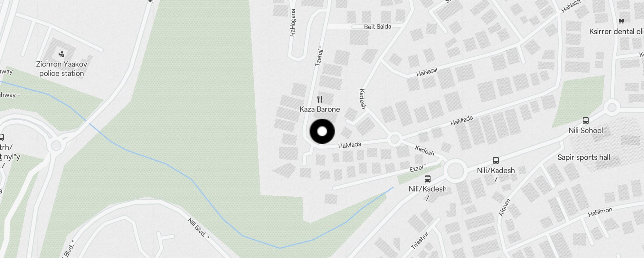Open the Kaza Barone place label
644x258 pixels.
pyautogui.click(x=320, y=109)
